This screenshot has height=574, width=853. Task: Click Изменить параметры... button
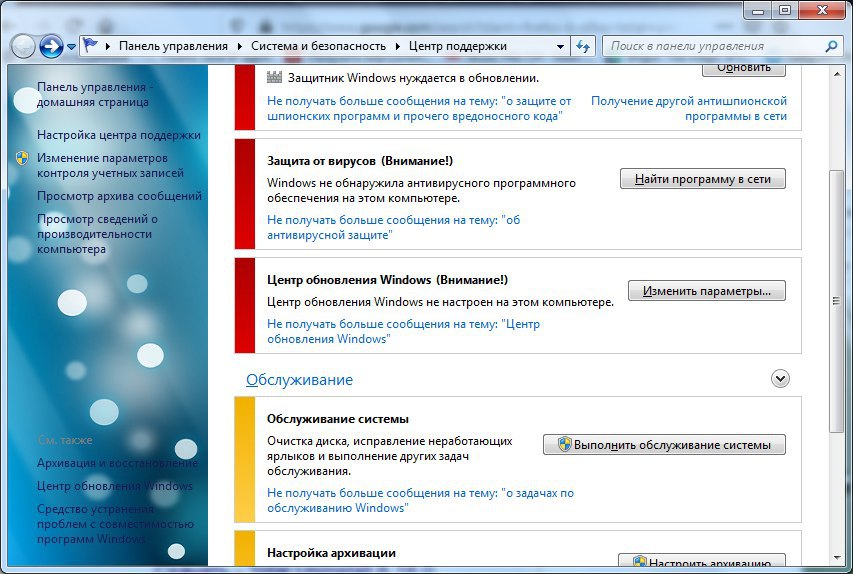(x=707, y=291)
